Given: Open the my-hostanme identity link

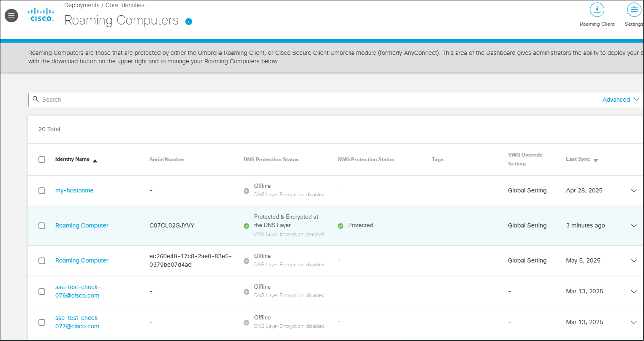Looking at the screenshot, I should 74,190.
